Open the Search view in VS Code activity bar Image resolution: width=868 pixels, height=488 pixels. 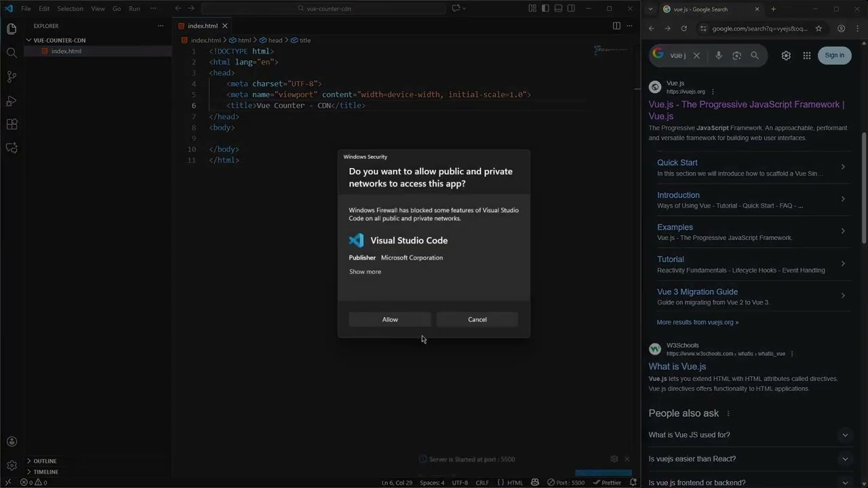pyautogui.click(x=12, y=53)
